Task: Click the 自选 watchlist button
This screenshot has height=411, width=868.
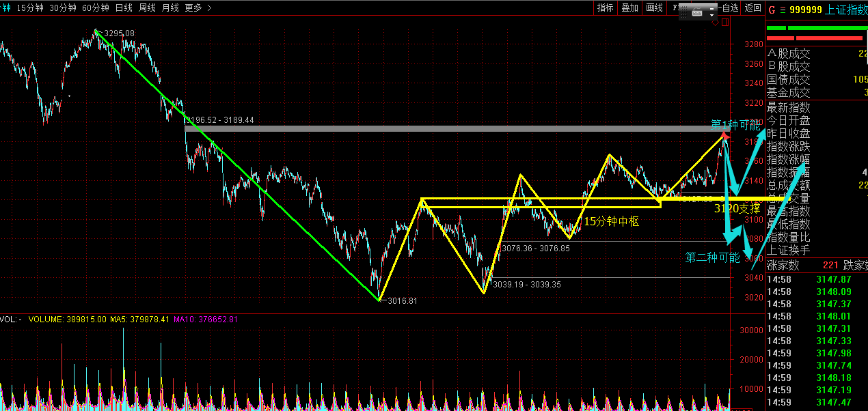Action: pos(728,8)
